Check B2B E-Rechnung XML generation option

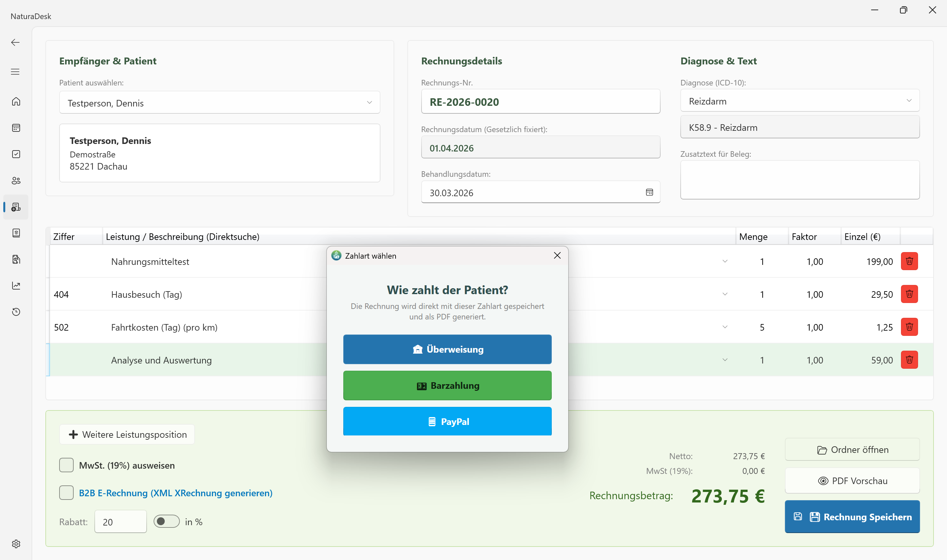click(66, 492)
